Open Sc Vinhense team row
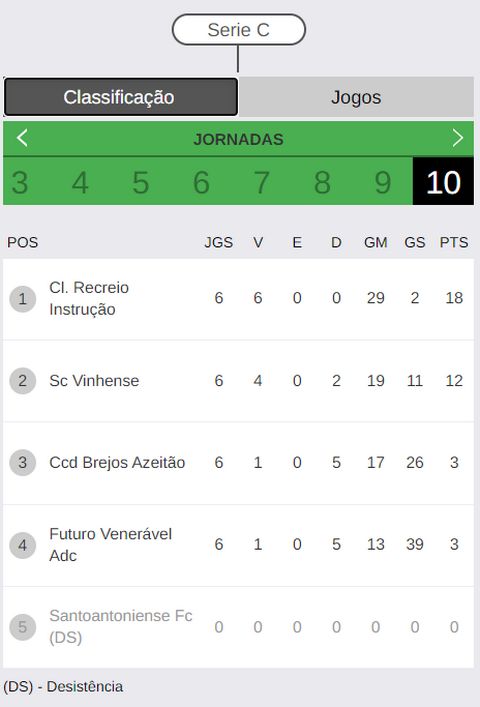This screenshot has height=707, width=480. point(238,381)
